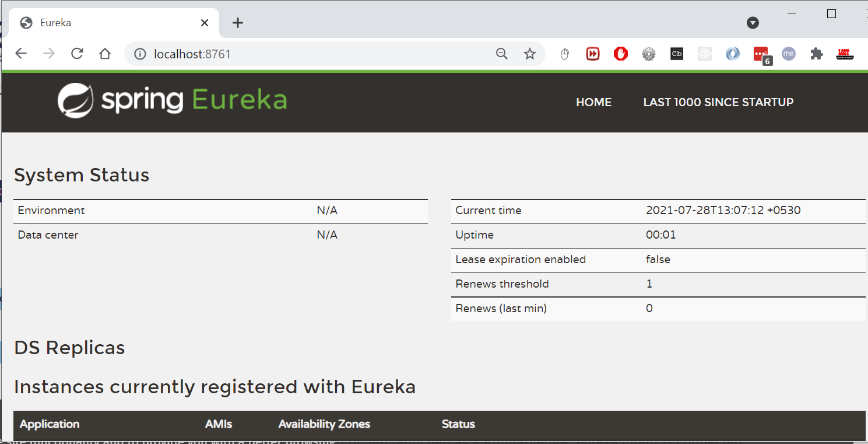Viewport: 868px width, 444px height.
Task: Open the red stop-hand ad blocker extension
Action: click(x=621, y=54)
